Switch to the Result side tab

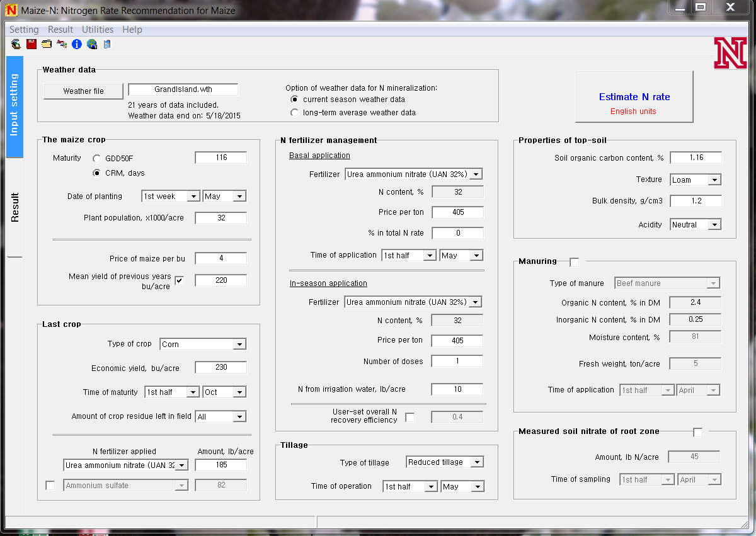point(15,207)
